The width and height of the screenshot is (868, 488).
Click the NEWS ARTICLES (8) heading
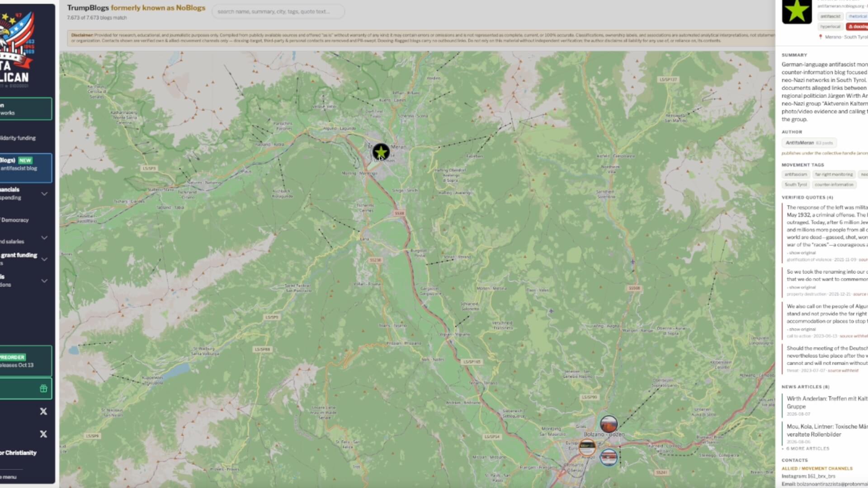[806, 387]
